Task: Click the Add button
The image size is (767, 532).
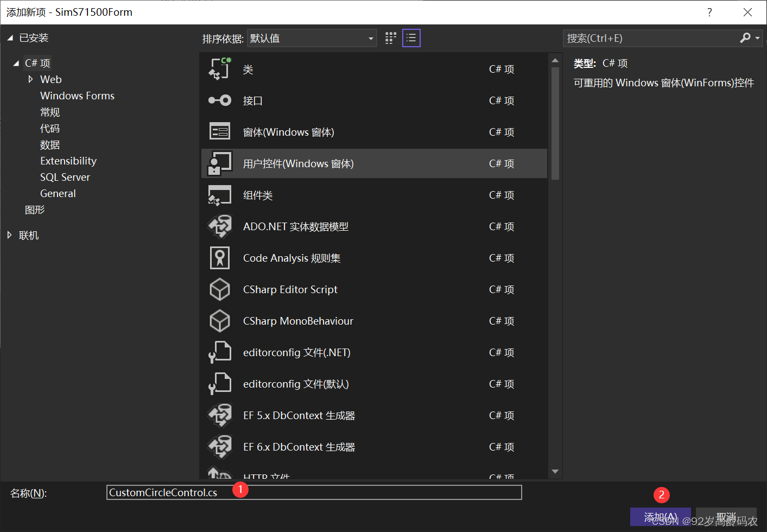Action: (661, 517)
